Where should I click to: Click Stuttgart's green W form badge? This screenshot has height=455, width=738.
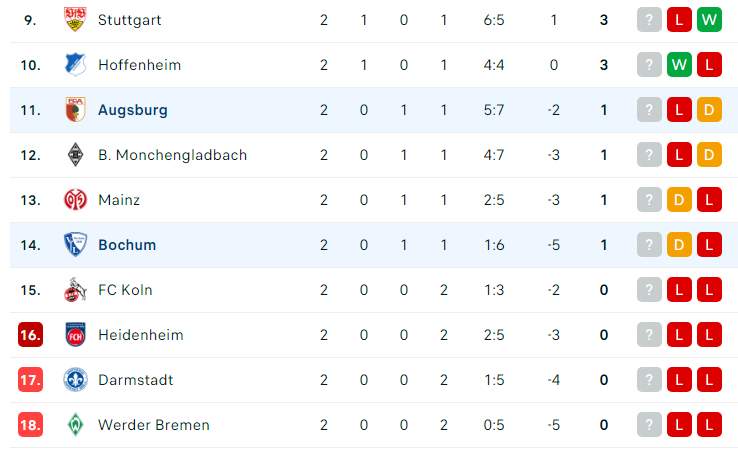click(709, 20)
